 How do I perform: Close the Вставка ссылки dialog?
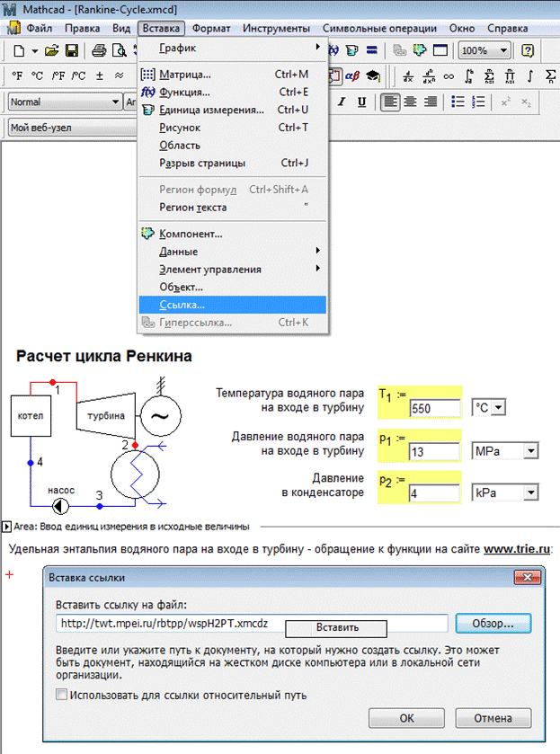[528, 578]
